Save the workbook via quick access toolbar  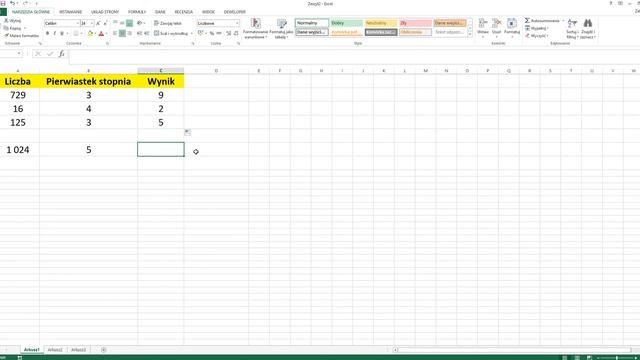pos(3,3)
